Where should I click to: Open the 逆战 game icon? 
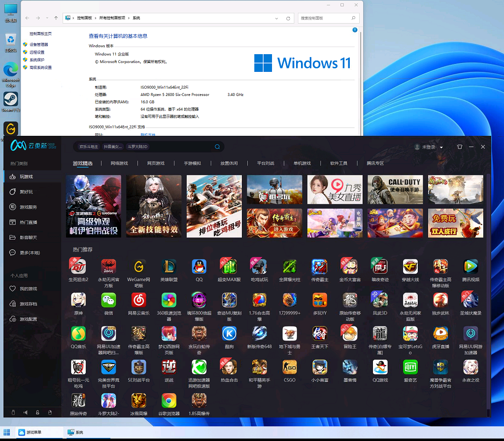tap(169, 367)
